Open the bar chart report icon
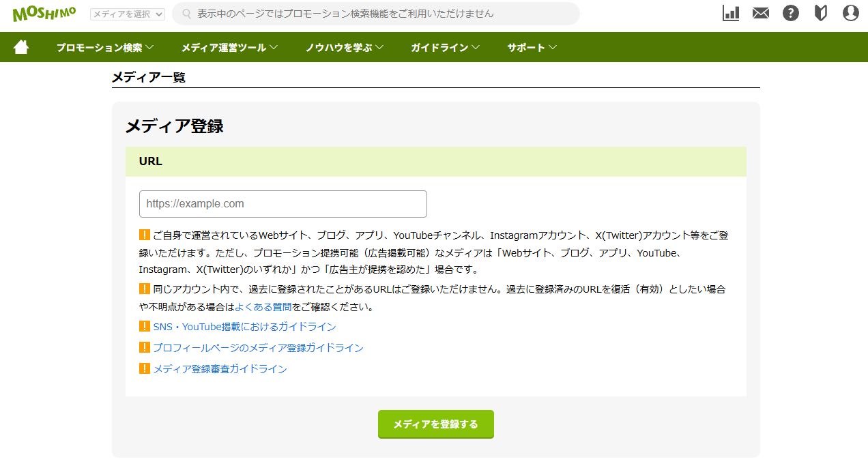Screen dimensions: 868x468 coord(731,13)
